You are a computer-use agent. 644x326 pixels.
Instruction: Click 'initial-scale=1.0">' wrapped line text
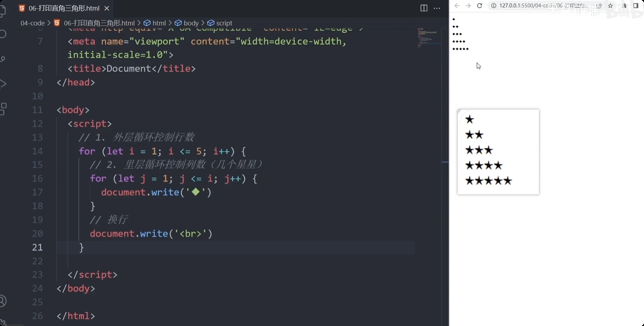(x=120, y=55)
